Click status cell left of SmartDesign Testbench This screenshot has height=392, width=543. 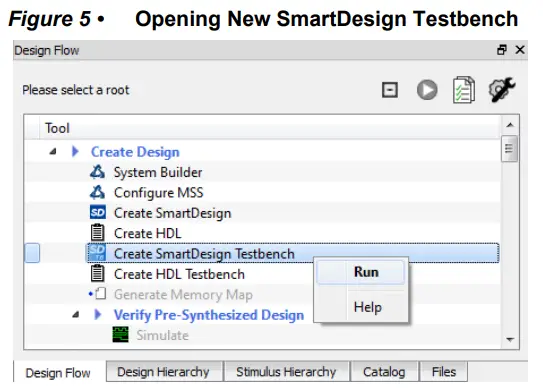(x=32, y=253)
